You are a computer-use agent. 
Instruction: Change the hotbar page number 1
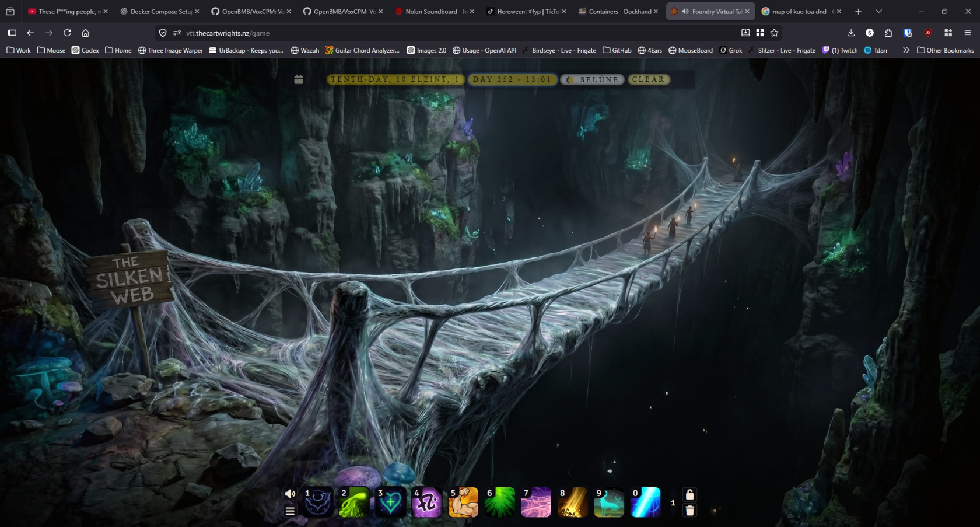click(x=673, y=502)
